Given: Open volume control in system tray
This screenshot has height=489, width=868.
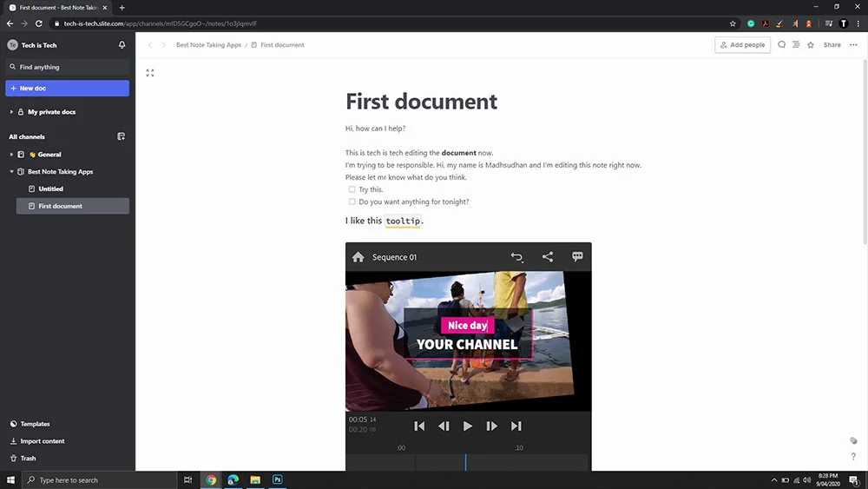Looking at the screenshot, I should [x=807, y=480].
